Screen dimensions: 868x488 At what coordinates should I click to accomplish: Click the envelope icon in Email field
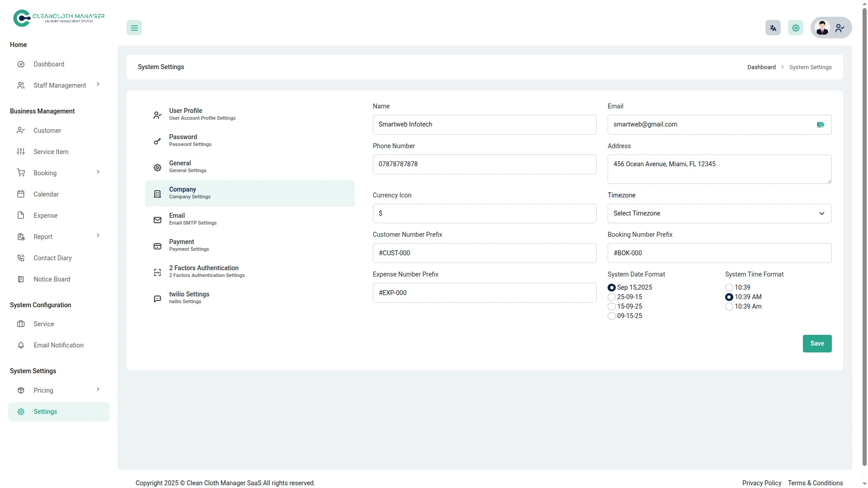pos(820,125)
